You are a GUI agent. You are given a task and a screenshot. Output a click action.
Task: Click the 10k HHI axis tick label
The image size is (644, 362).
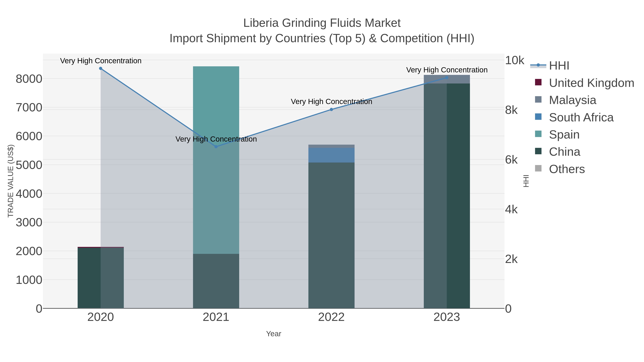[514, 60]
